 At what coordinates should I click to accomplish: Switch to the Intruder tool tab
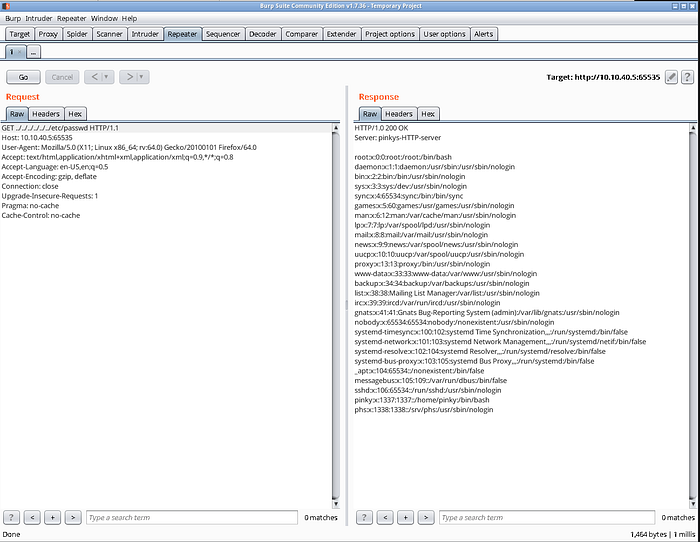tap(144, 34)
